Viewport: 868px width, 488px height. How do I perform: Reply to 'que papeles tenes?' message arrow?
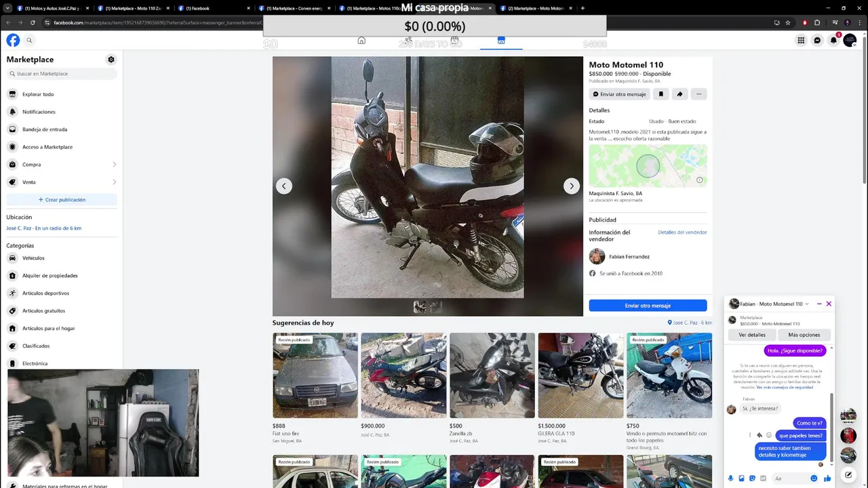[759, 435]
